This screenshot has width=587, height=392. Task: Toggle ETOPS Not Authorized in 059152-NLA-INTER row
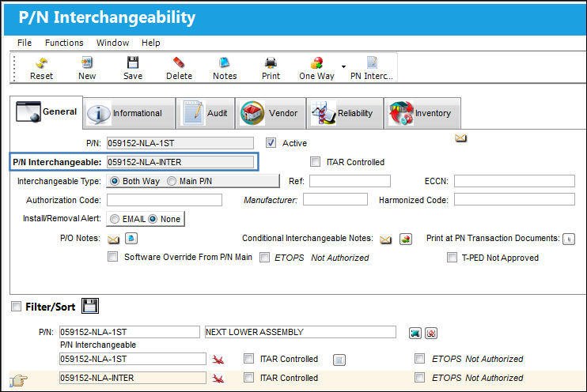(x=419, y=378)
